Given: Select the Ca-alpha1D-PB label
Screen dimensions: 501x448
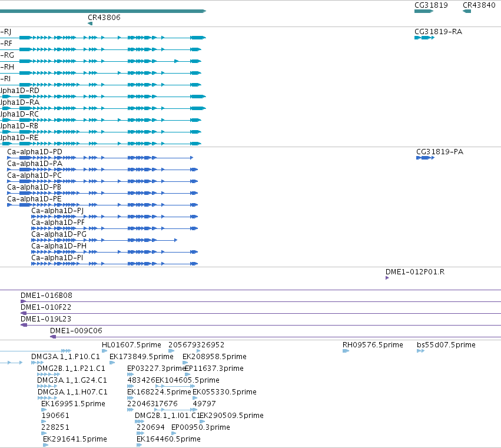Looking at the screenshot, I should pos(34,187).
